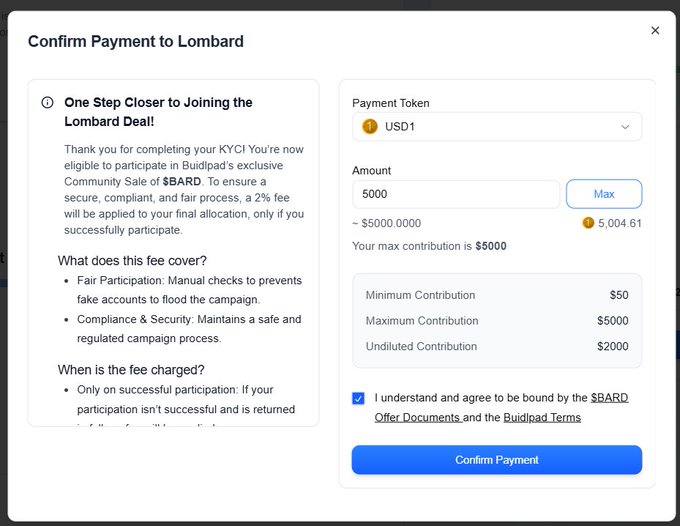Set amount using the Max button
This screenshot has width=680, height=526.
(x=604, y=194)
